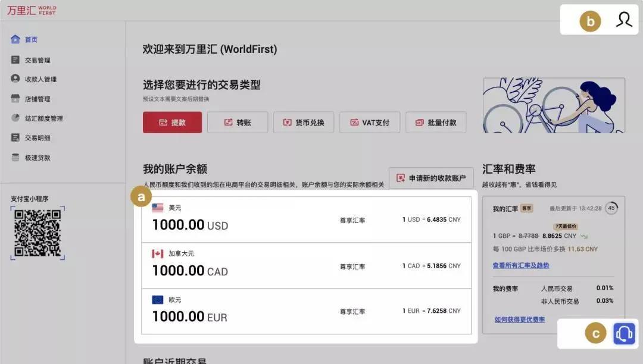Screen dimensions: 643x364
Task: Click the rate 1 CAD = 5.1856 CNY
Action: (432, 266)
